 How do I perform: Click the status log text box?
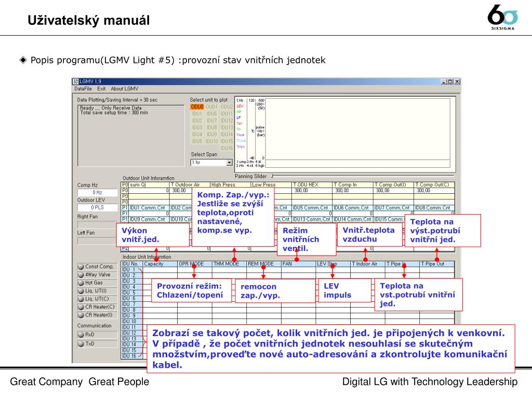pos(131,136)
